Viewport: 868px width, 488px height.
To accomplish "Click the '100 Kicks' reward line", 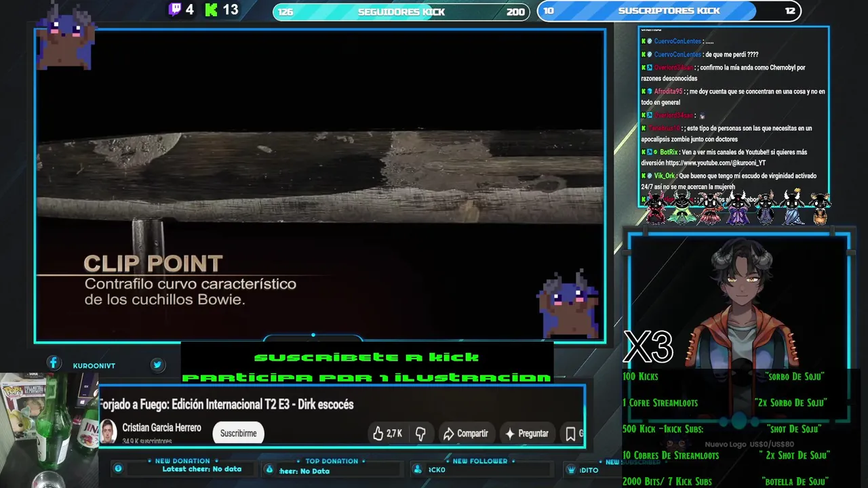I will point(640,376).
